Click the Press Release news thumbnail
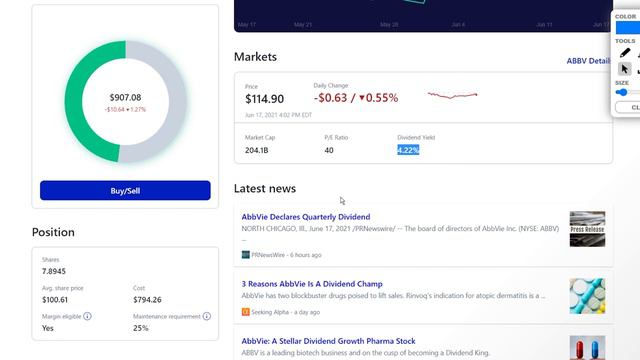Screen dimensions: 640x360 (587, 229)
